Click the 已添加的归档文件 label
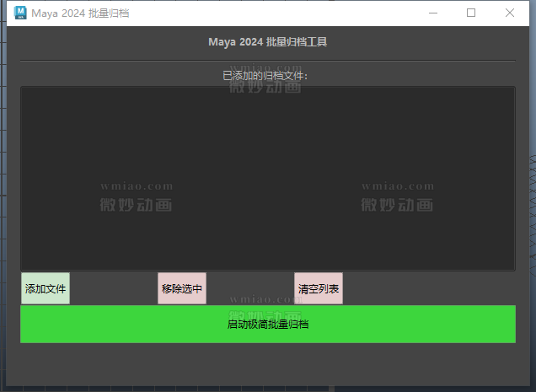The image size is (536, 392). coord(265,76)
